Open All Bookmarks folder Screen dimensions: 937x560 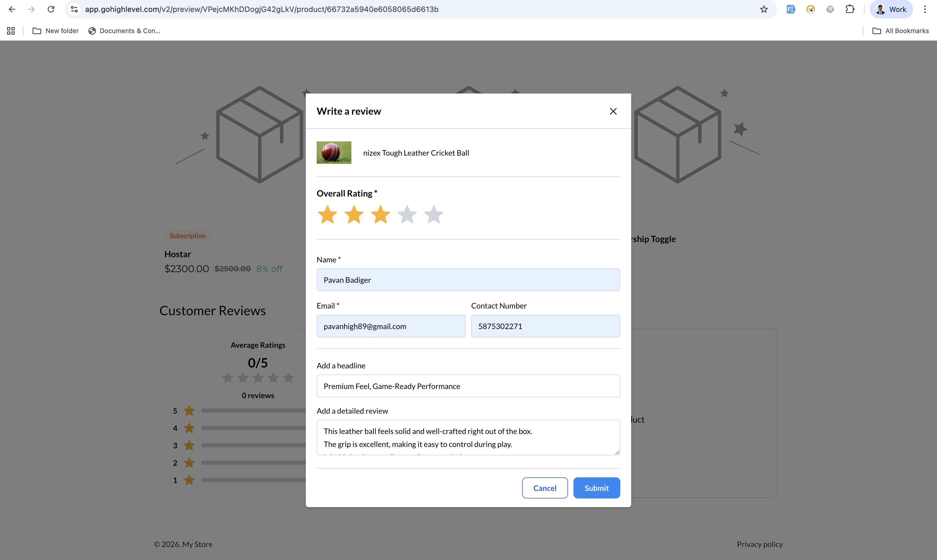coord(900,31)
